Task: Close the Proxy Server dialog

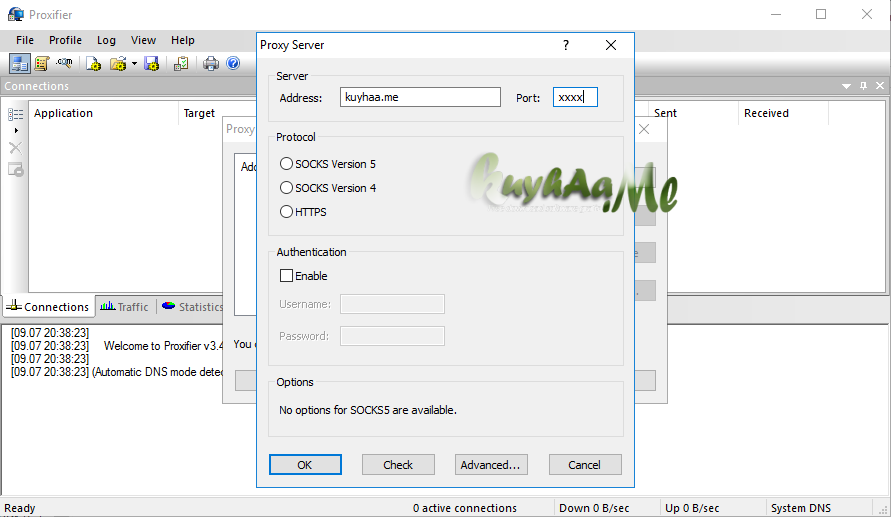Action: (611, 45)
